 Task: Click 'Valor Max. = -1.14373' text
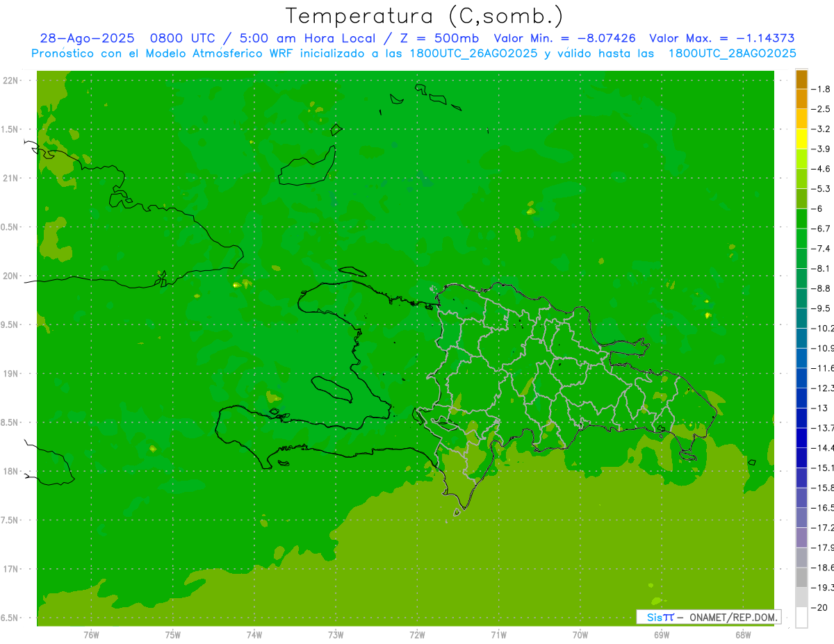(x=721, y=39)
